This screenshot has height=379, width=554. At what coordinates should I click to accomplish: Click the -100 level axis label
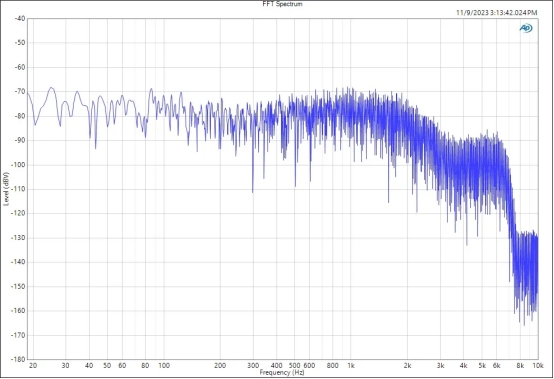[x=18, y=165]
